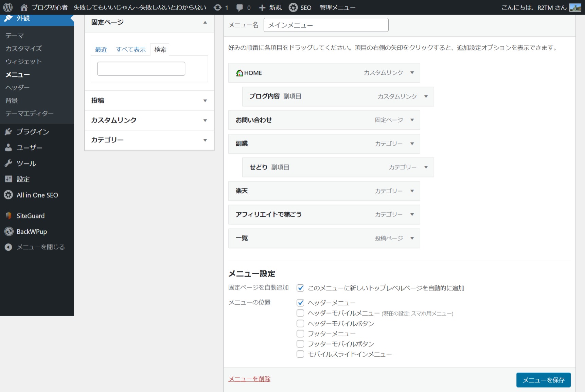Click the WordPress logo in admin bar

click(x=8, y=7)
